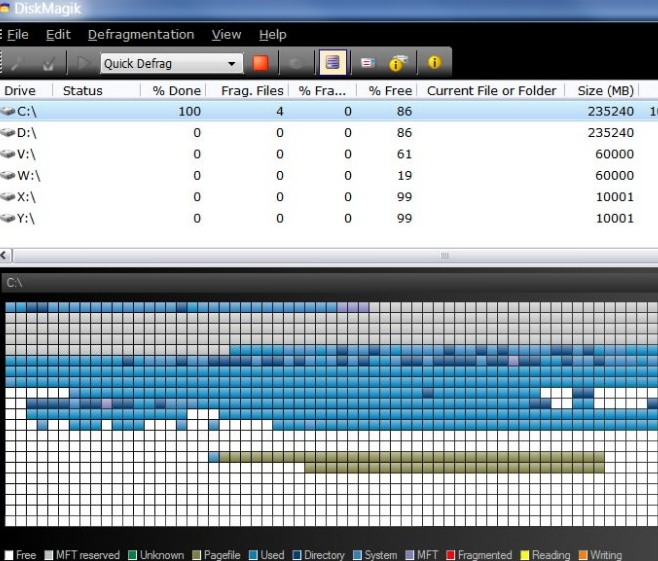Click the Fragmented red legend swatch
The height and width of the screenshot is (561, 658).
451,555
